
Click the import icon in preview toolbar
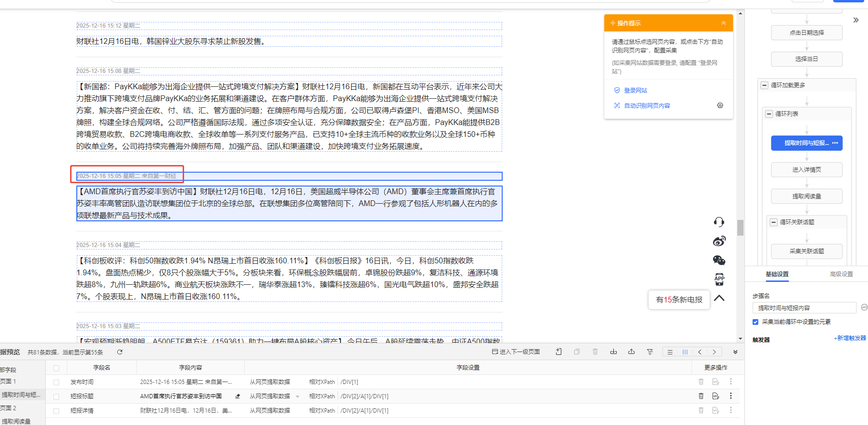click(x=613, y=352)
